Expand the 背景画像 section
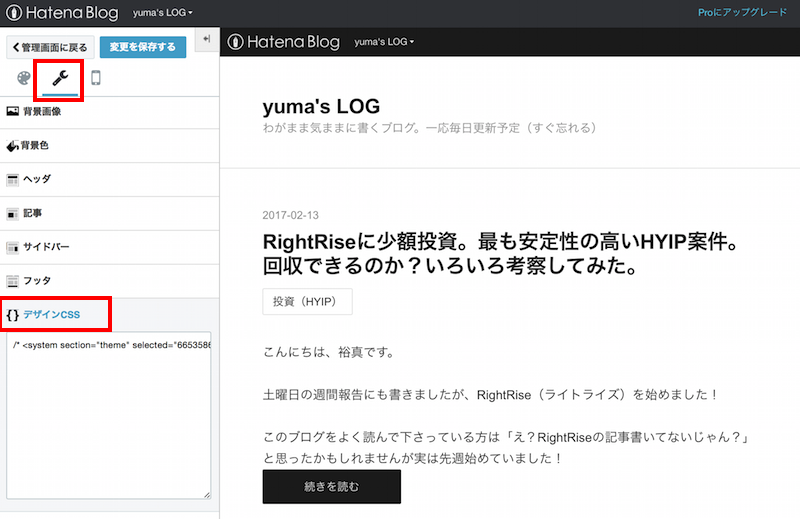The height and width of the screenshot is (519, 800). [x=110, y=112]
